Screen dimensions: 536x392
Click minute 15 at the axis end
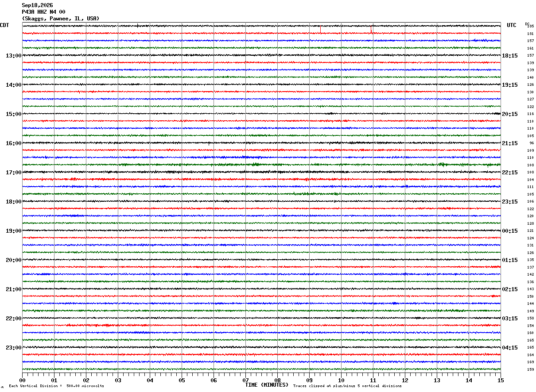point(500,380)
